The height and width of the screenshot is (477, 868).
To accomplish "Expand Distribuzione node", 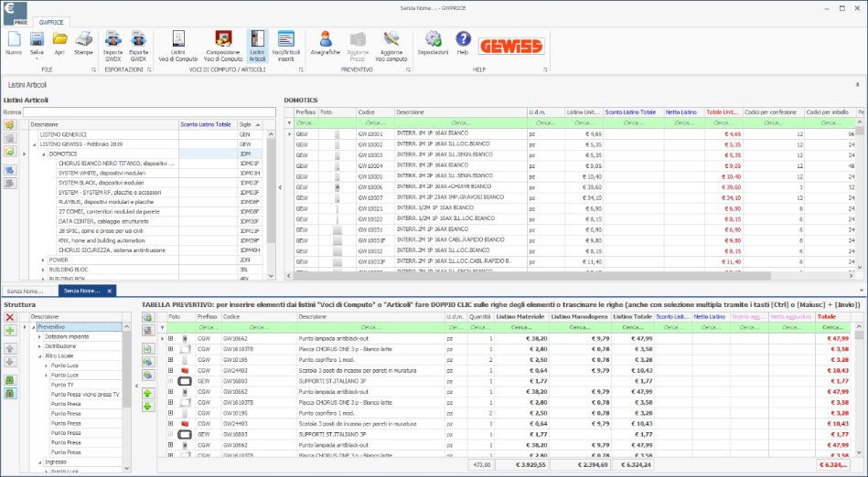I will (39, 346).
